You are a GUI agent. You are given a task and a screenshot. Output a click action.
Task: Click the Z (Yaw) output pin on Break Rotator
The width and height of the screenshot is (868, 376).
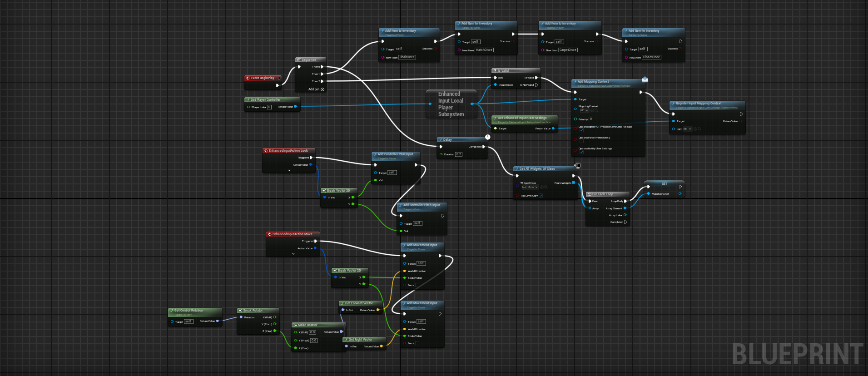pyautogui.click(x=275, y=331)
